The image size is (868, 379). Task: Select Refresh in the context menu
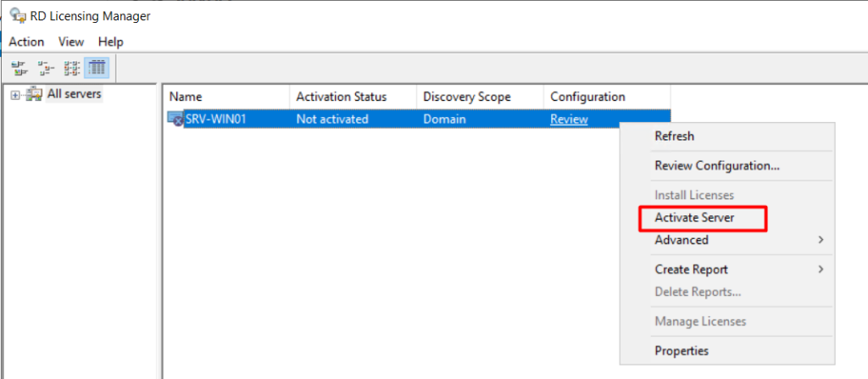[674, 136]
